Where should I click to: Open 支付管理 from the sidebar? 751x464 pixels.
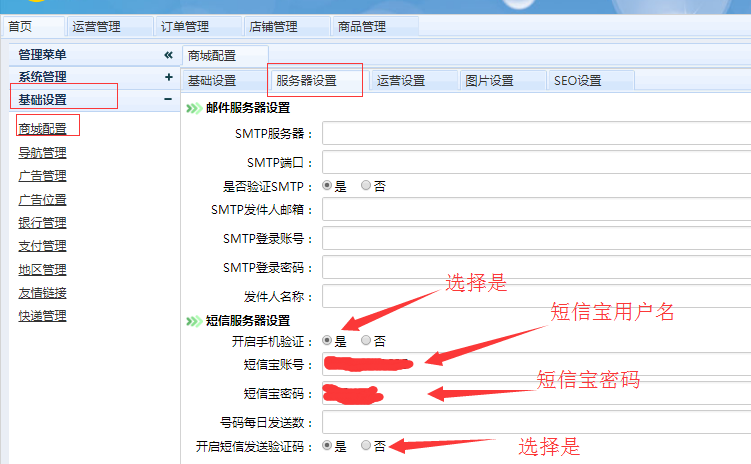click(x=42, y=246)
